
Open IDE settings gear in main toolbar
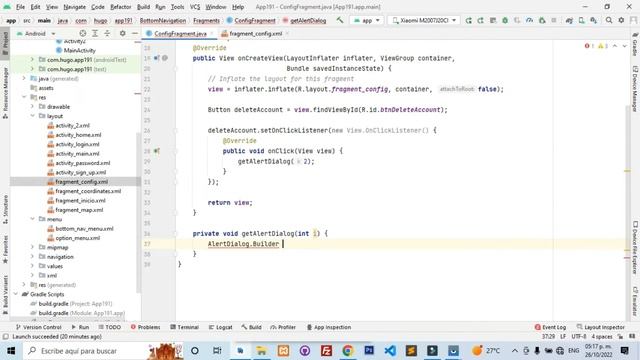621,20
